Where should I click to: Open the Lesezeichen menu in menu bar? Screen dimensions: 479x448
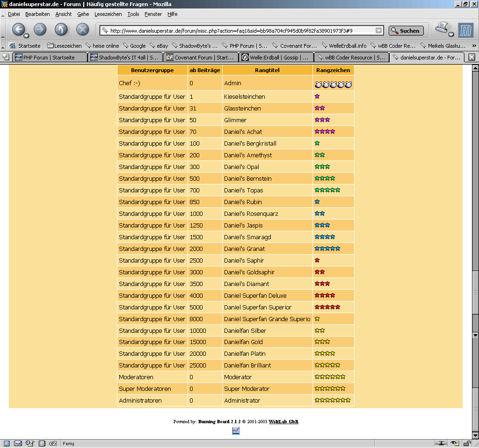click(x=108, y=14)
